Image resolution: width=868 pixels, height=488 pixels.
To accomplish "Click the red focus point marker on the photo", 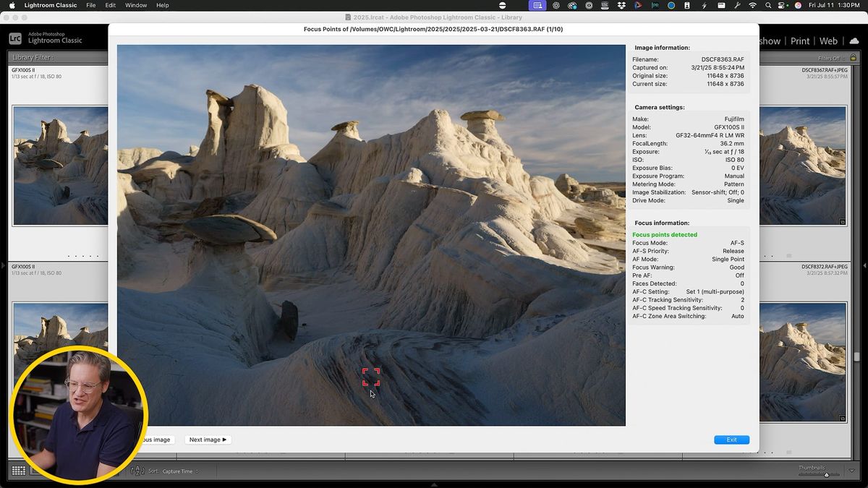I will pos(371,375).
